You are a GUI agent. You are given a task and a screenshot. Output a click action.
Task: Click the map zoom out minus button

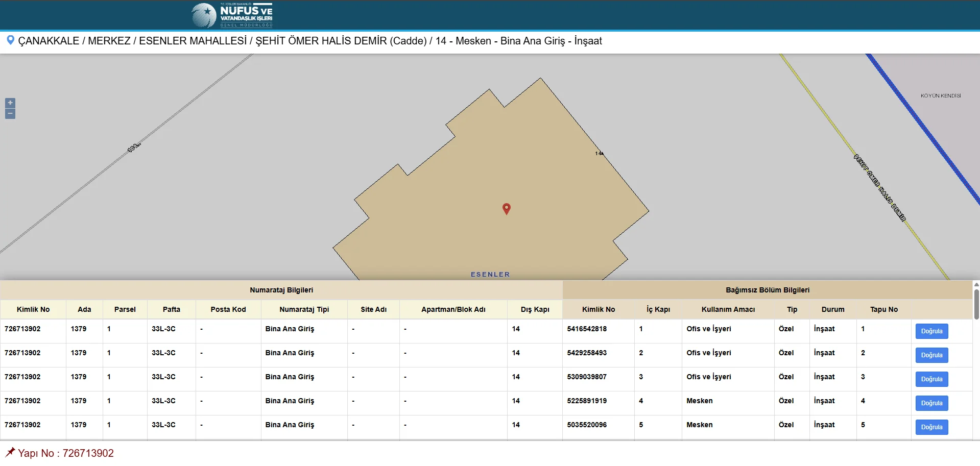click(x=10, y=114)
